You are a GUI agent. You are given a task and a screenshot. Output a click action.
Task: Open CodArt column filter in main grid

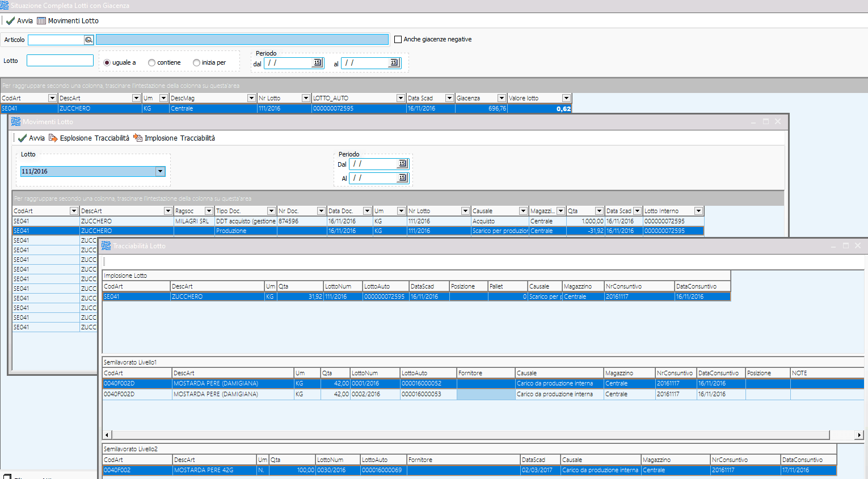click(52, 98)
